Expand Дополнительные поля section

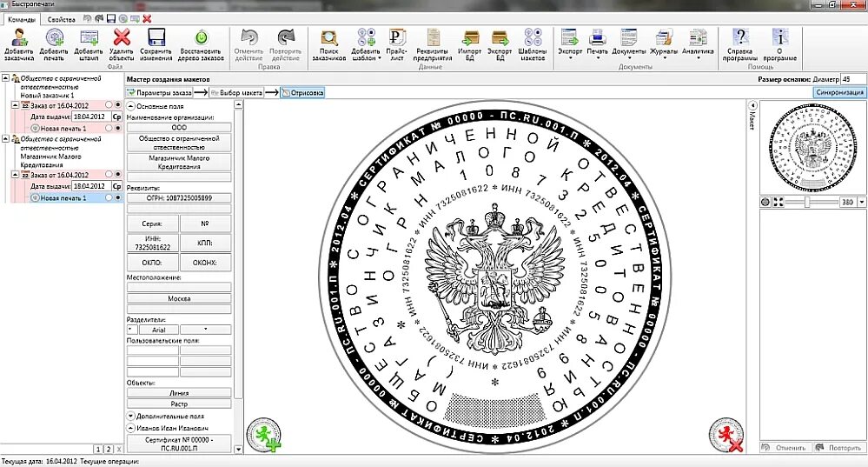tap(130, 416)
